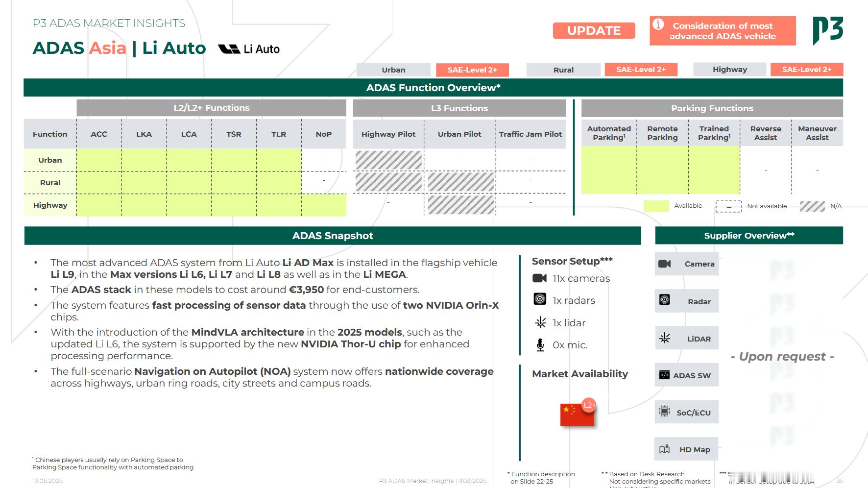Click the Radar supplier tile icon
The height and width of the screenshot is (488, 868).
pyautogui.click(x=665, y=299)
